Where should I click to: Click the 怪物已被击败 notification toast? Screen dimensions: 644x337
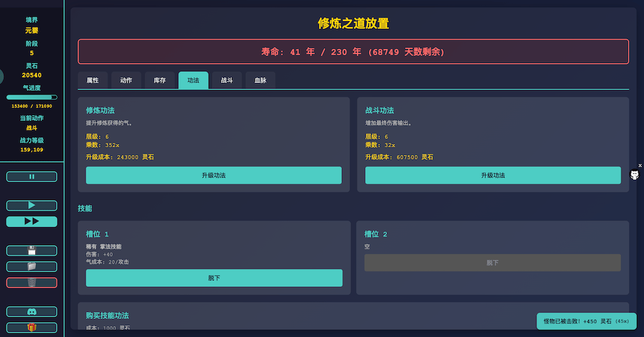click(x=586, y=321)
